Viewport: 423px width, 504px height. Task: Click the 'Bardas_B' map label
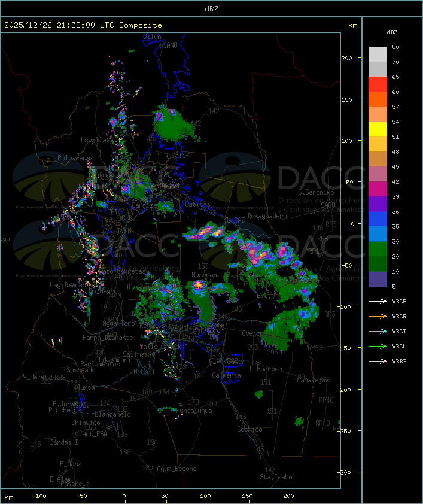coord(64,442)
